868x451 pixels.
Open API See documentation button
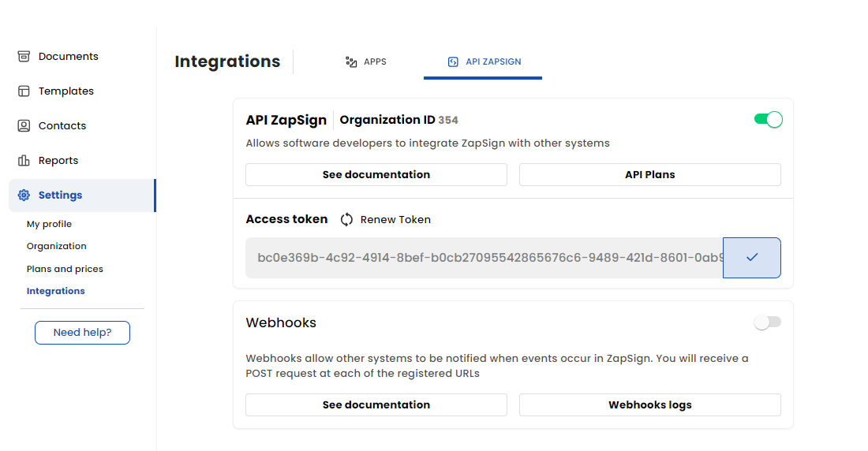(376, 175)
